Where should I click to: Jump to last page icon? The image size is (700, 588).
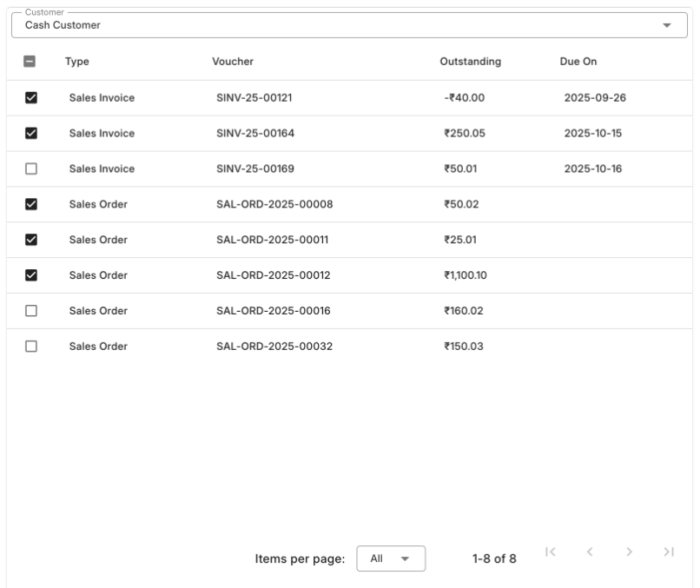click(668, 552)
